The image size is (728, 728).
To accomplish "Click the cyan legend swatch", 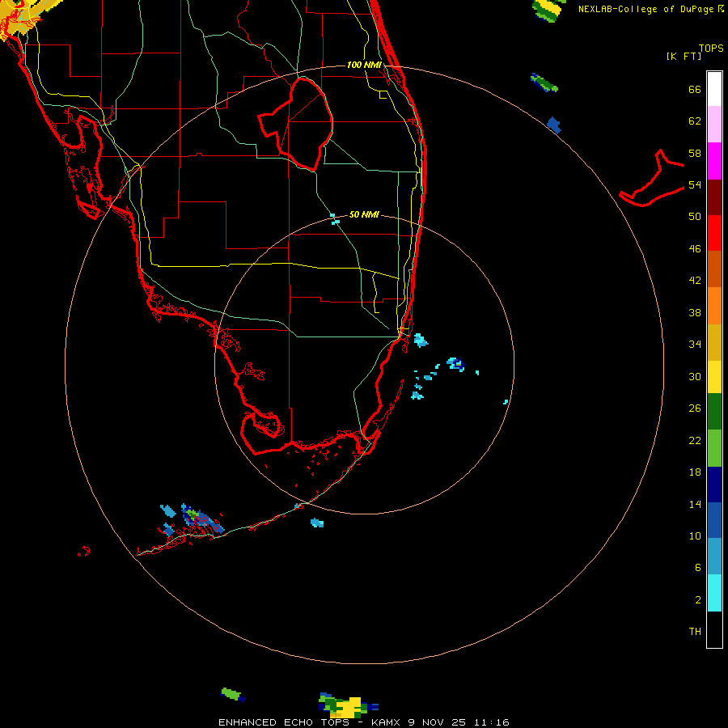I will pos(714,592).
